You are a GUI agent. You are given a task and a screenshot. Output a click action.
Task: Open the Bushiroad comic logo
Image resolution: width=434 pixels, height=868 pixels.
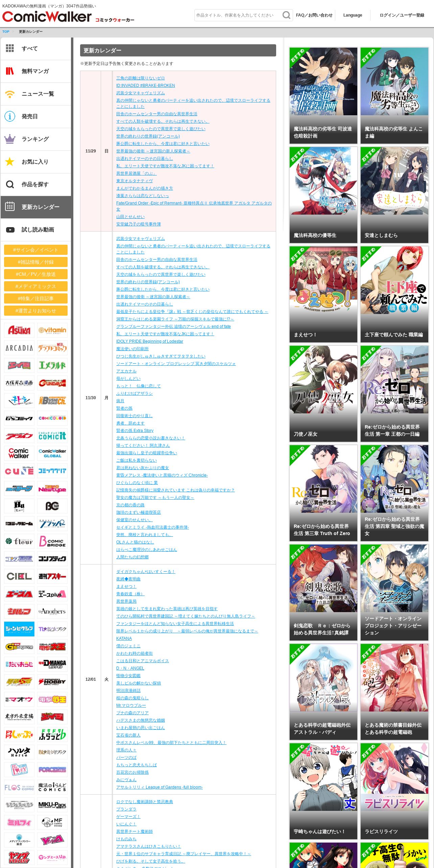pos(52,401)
